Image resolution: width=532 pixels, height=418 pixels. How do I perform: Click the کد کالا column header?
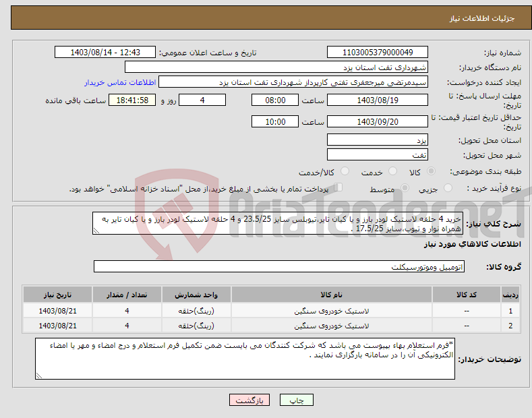click(x=466, y=295)
